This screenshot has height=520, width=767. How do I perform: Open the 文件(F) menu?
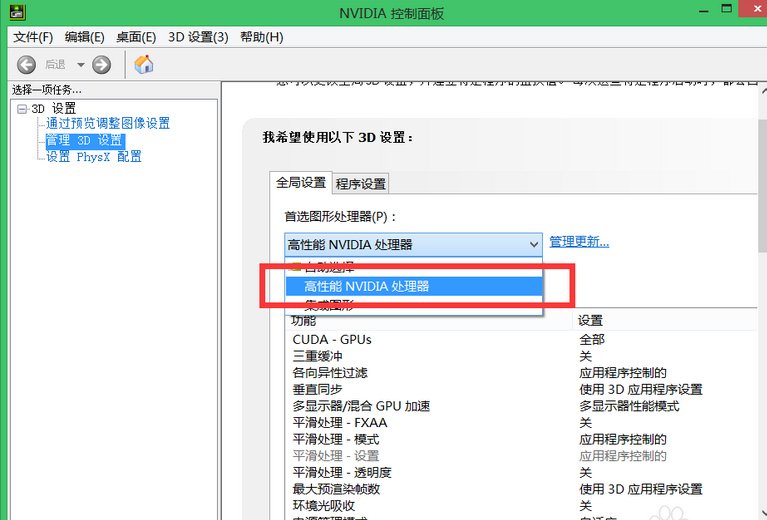(x=32, y=37)
